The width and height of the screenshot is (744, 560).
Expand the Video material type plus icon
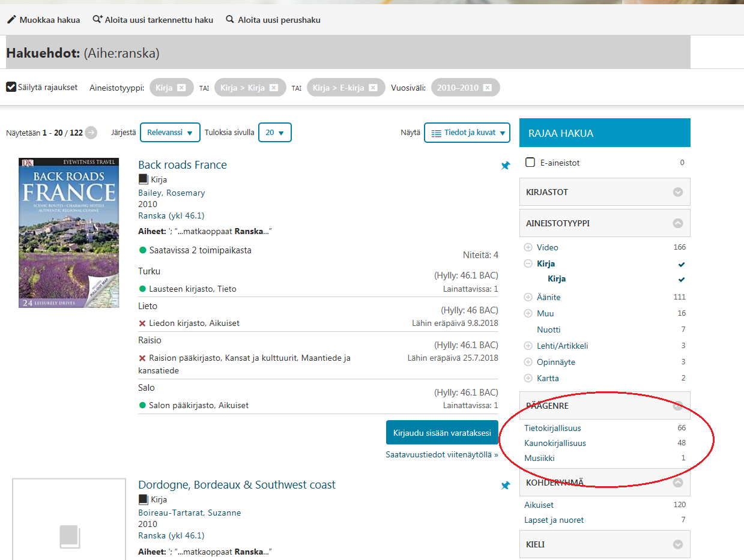coord(528,247)
